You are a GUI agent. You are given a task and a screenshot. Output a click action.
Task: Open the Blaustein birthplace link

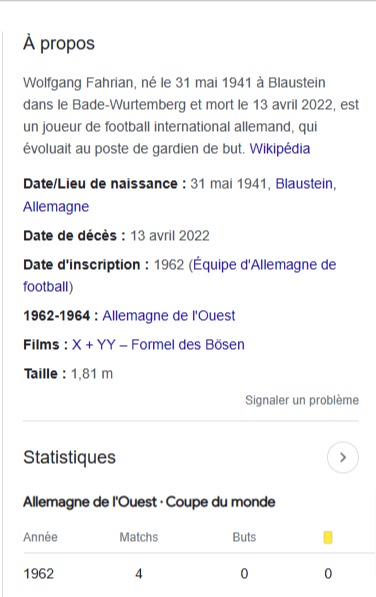point(306,184)
